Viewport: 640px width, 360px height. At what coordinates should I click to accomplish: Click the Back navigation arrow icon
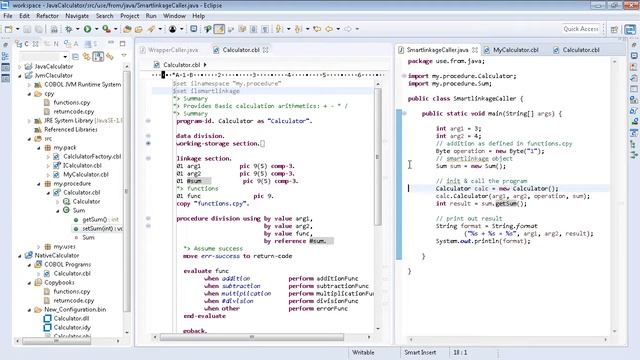(329, 29)
